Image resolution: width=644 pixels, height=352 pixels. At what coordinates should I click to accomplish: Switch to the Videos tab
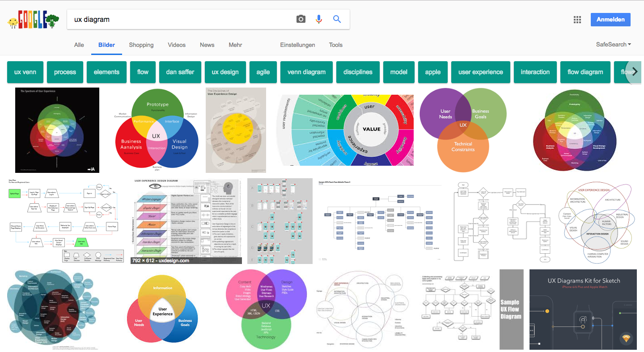click(x=177, y=45)
